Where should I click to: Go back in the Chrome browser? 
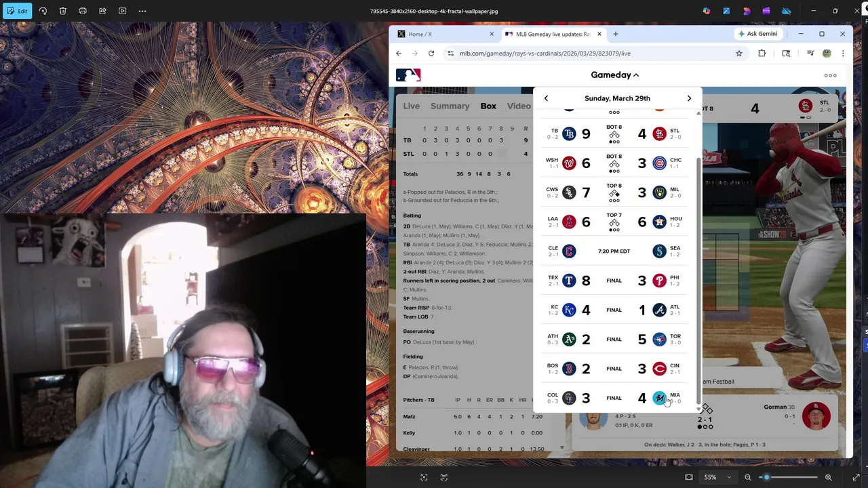coord(399,54)
